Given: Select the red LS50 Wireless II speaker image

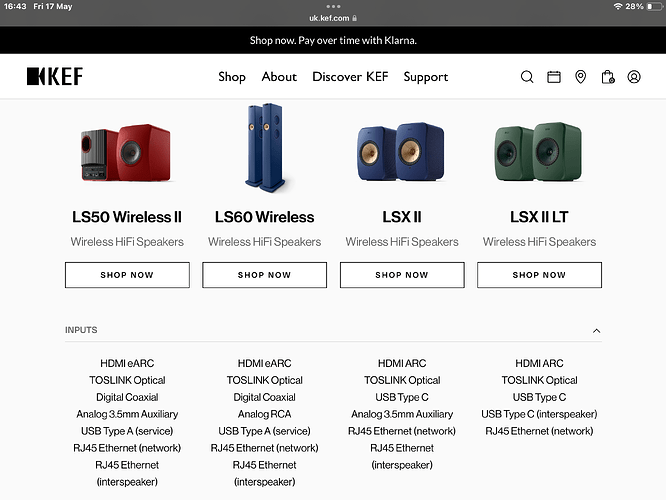Looking at the screenshot, I should click(127, 153).
